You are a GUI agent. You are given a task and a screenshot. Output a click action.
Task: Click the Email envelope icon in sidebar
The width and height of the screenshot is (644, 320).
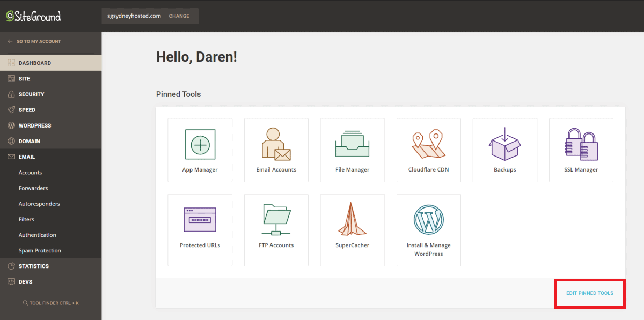(x=11, y=157)
